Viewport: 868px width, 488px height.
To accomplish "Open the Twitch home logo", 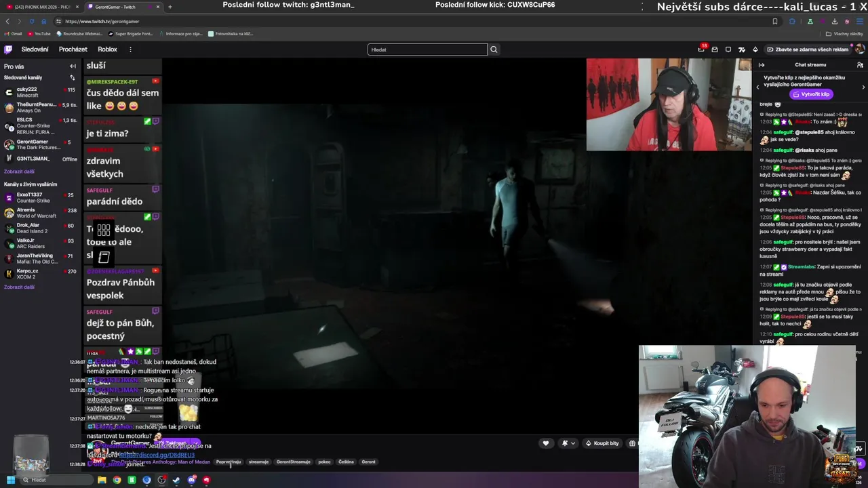I will click(8, 49).
